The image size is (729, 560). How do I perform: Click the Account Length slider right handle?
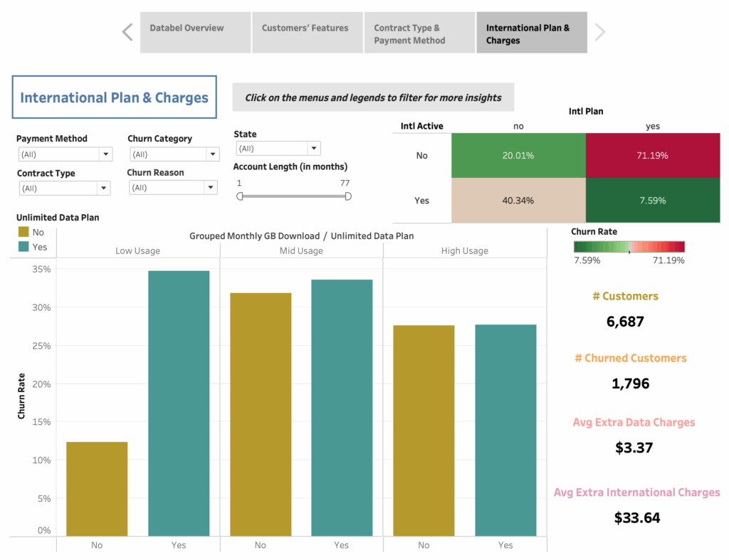348,196
